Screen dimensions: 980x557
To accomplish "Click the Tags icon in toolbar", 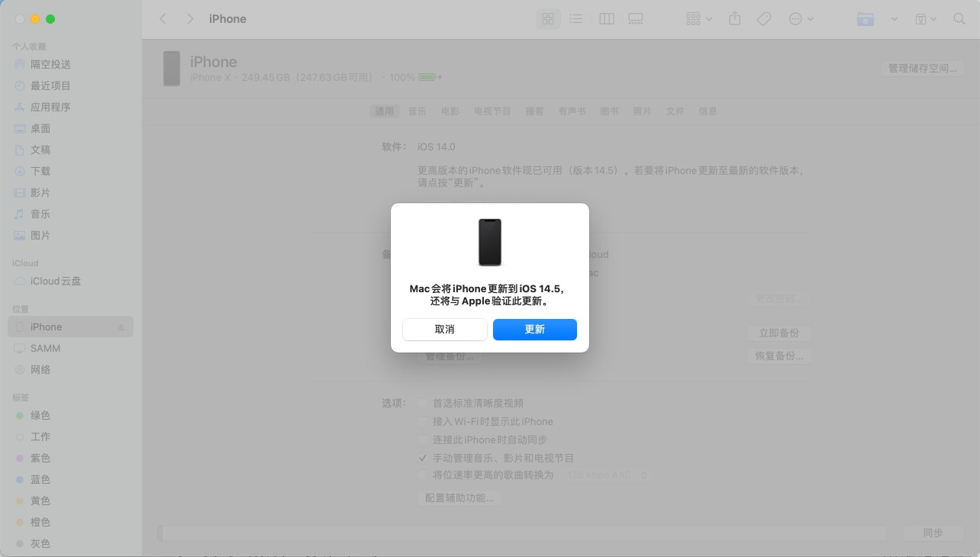I will pos(764,19).
